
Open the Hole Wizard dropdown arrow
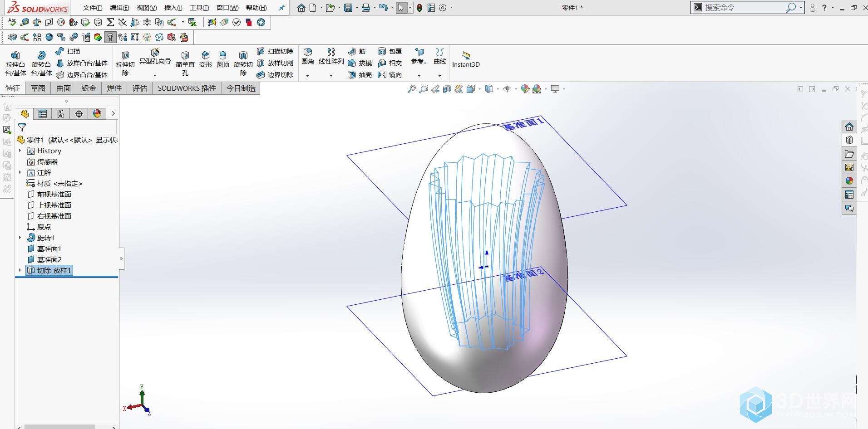[155, 76]
